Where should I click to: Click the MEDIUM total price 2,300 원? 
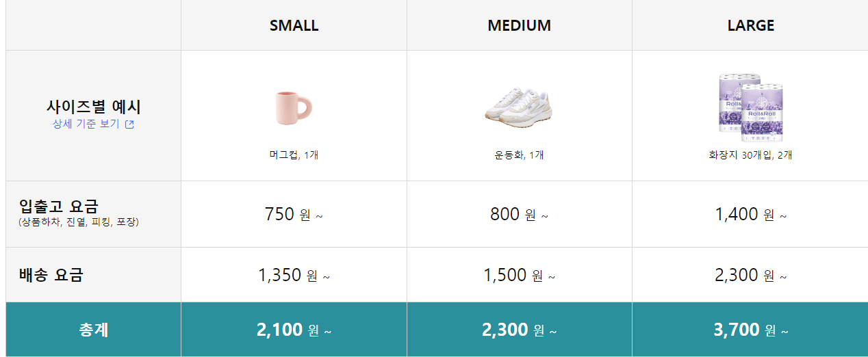[519, 330]
